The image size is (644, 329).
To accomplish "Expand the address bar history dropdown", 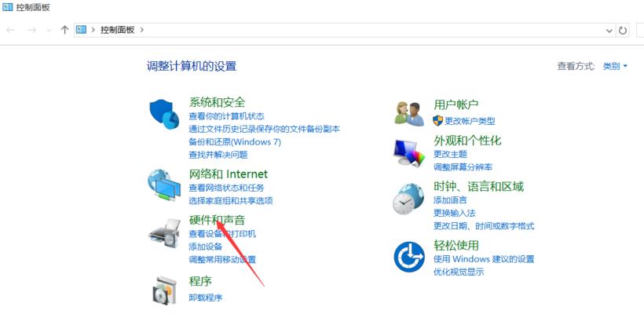I will 609,30.
